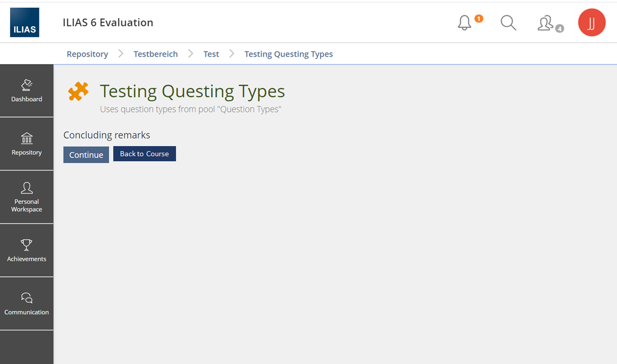The height and width of the screenshot is (364, 617).
Task: Expand the Achievements sidebar item
Action: [27, 251]
